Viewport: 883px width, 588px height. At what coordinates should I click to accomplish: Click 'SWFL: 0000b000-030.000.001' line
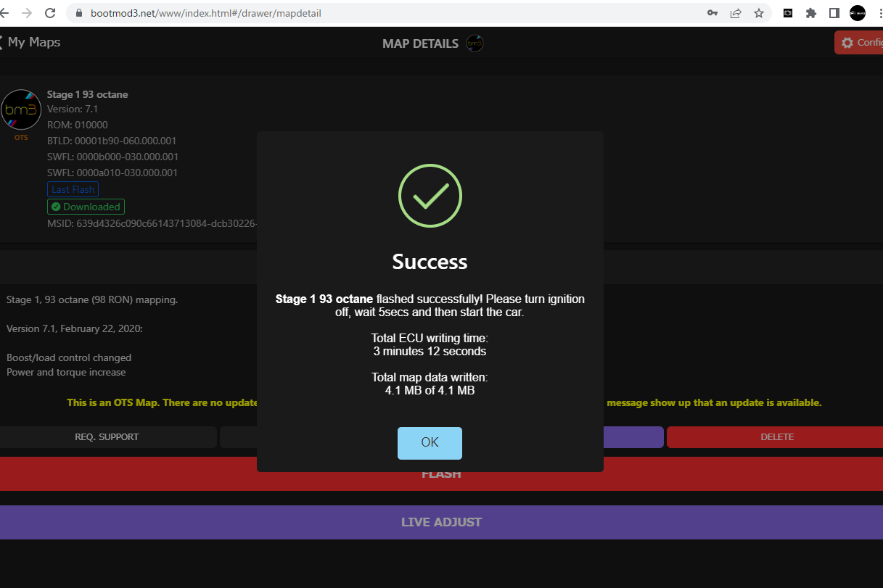(112, 157)
